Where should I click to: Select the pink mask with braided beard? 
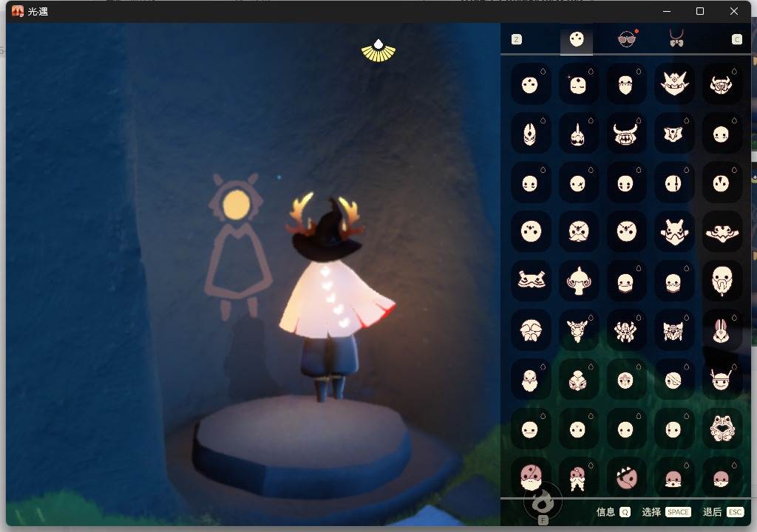pyautogui.click(x=578, y=478)
